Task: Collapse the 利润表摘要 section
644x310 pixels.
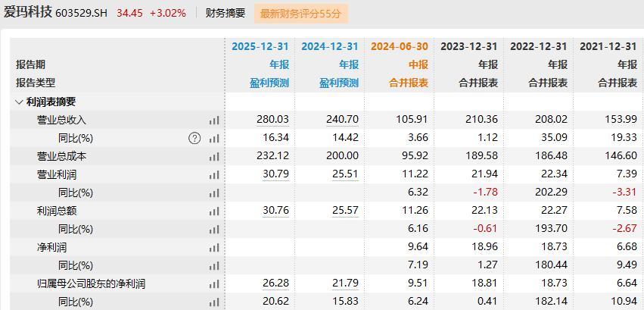Action: pyautogui.click(x=19, y=102)
